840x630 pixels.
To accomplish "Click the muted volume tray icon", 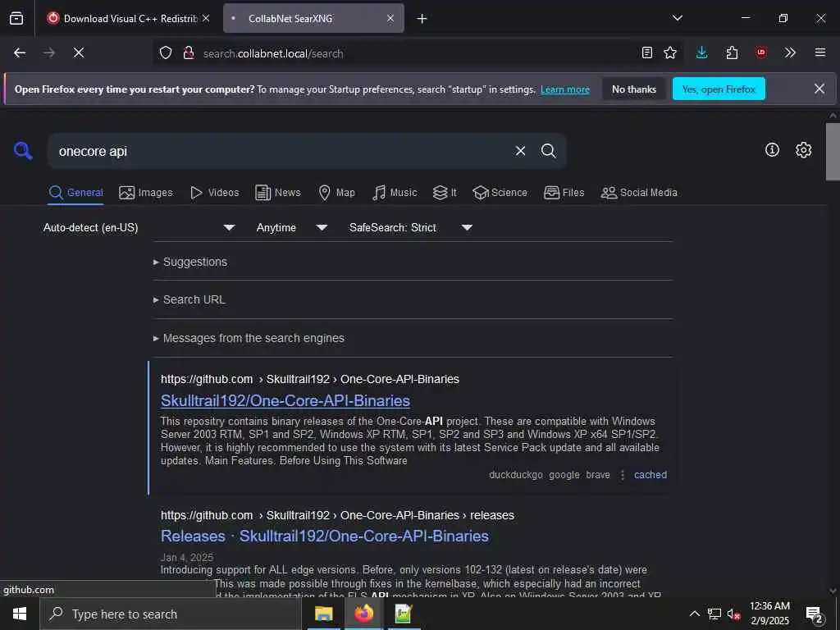I will tap(733, 614).
